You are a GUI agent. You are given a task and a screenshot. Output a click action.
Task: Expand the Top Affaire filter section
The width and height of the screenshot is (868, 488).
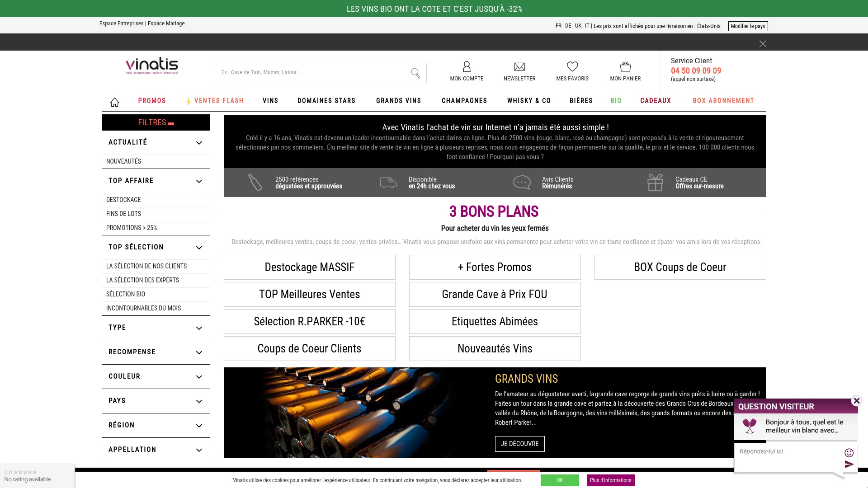156,181
